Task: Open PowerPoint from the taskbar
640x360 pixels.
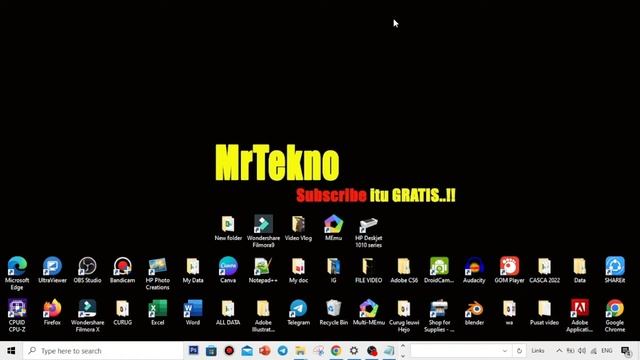Action: click(x=264, y=351)
